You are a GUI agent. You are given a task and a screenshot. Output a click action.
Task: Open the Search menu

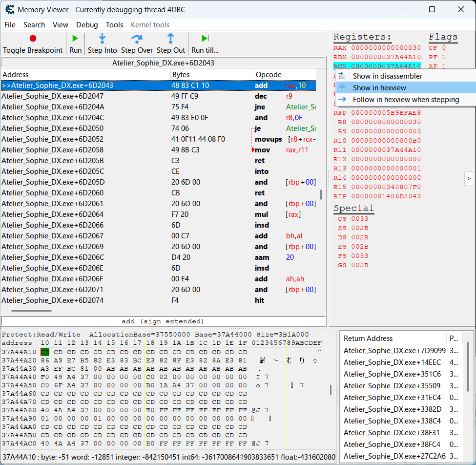[34, 25]
